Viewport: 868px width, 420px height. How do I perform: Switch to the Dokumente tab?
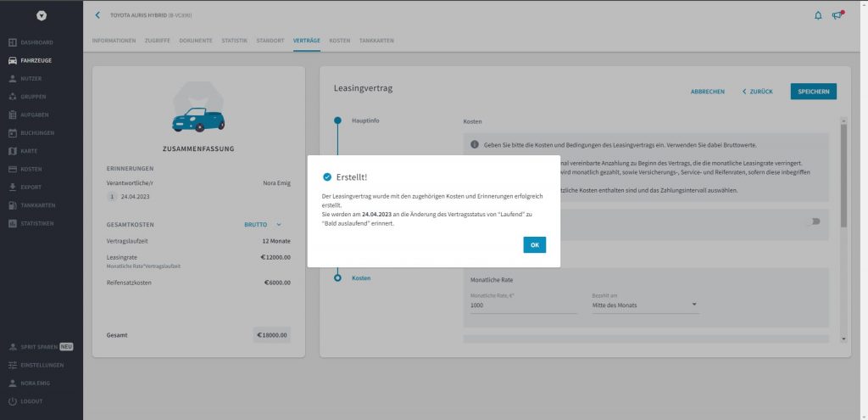(x=196, y=41)
